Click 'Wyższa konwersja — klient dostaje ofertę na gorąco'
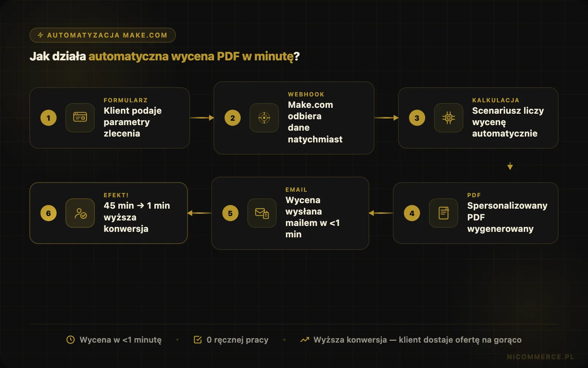The image size is (588, 368). coord(417,340)
